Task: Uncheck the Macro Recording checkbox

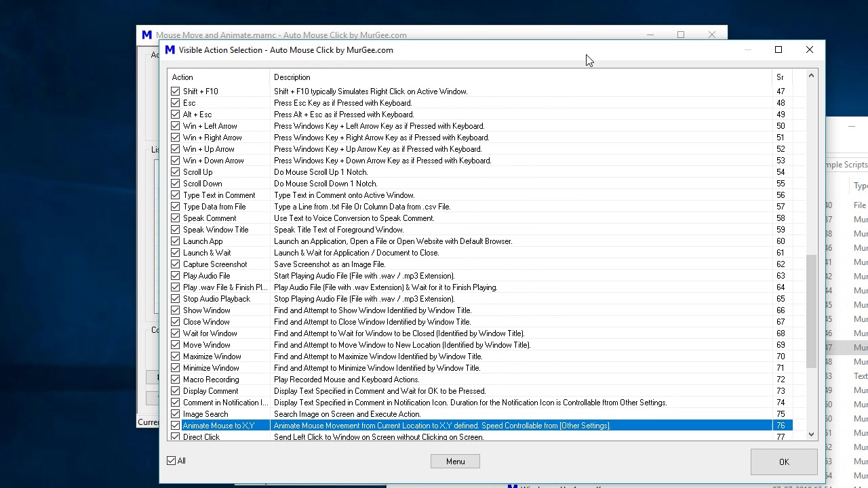Action: pyautogui.click(x=176, y=380)
